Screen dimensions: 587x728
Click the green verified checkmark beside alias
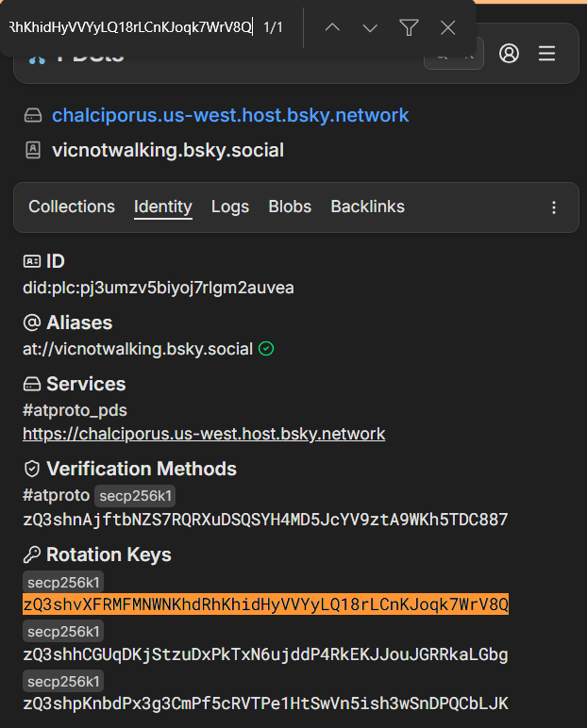pos(266,349)
